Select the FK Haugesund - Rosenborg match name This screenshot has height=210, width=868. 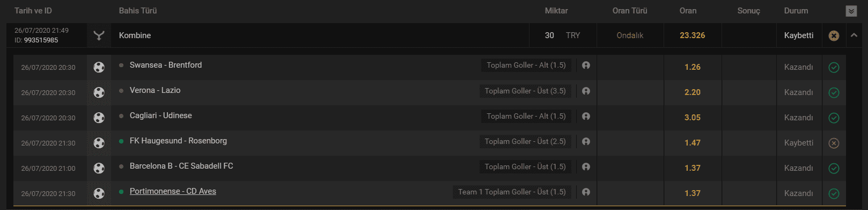[x=178, y=141]
